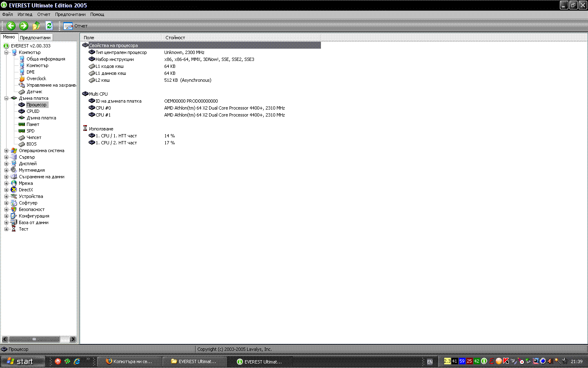Click the SPD memory icon
Image resolution: width=588 pixels, height=368 pixels.
tap(22, 131)
